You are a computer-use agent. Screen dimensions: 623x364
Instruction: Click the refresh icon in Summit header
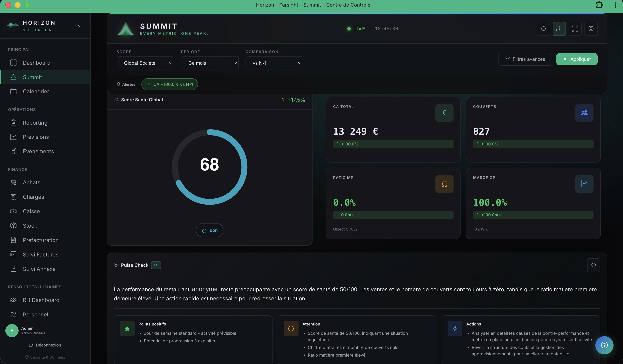(x=543, y=29)
